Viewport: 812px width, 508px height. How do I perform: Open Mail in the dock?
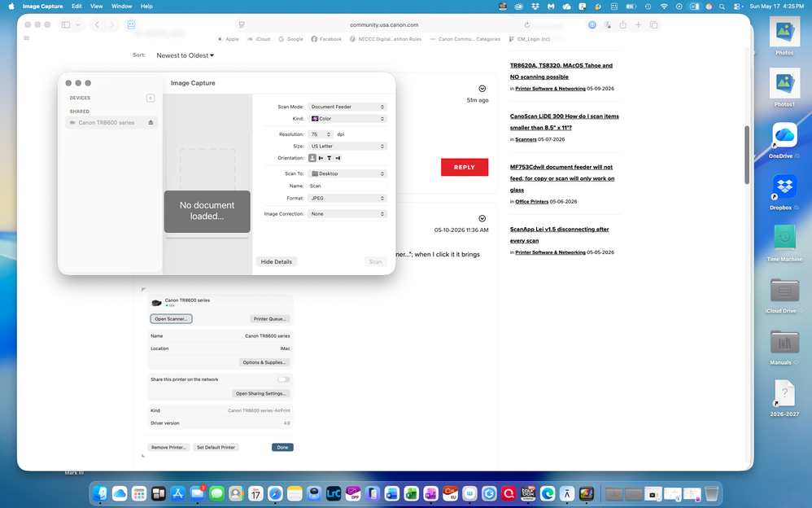197,493
